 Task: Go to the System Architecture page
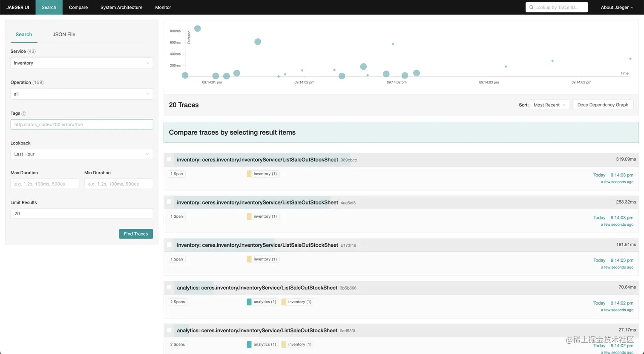coord(121,7)
